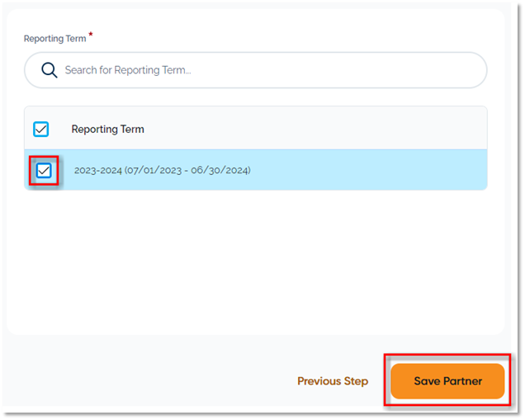This screenshot has height=420, width=525.
Task: Uncheck the 2023-2024 reporting term checkbox
Action: (x=44, y=170)
